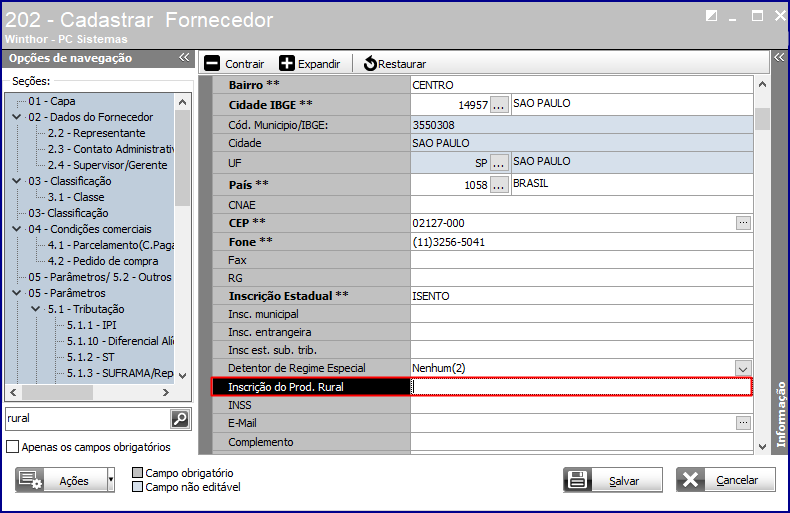Click section tree horizontal scroll left arrow
Screen dimensions: 790x513
pyautogui.click(x=14, y=392)
